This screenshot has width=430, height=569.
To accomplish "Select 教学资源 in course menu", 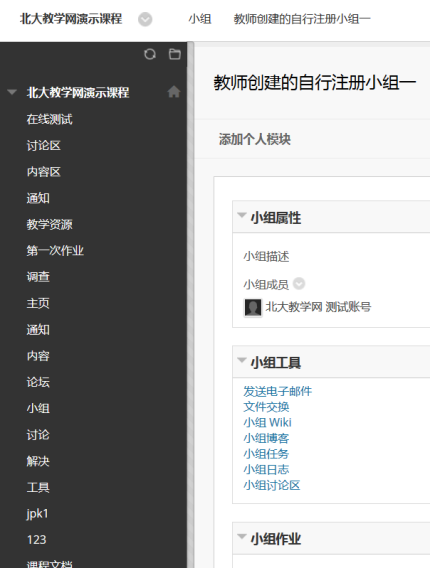I will tap(49, 225).
